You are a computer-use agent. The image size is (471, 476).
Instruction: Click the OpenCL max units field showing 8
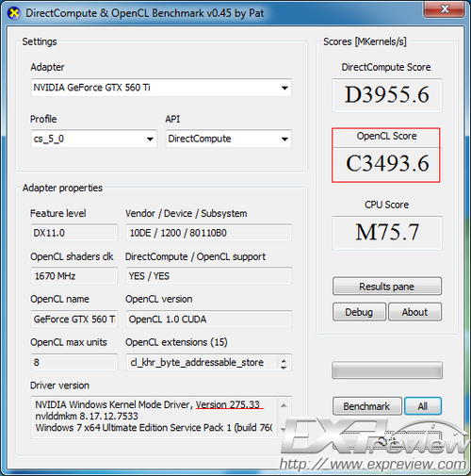coord(73,362)
